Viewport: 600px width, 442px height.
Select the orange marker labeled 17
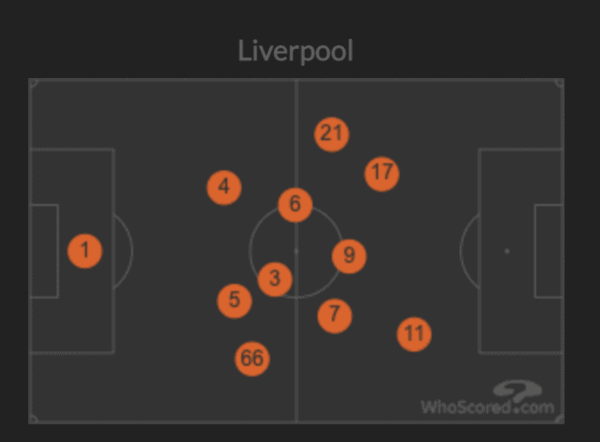click(x=382, y=174)
